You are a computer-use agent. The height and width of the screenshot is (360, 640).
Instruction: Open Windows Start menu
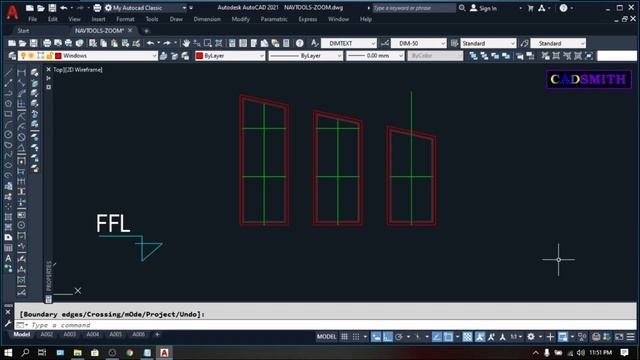click(8, 353)
